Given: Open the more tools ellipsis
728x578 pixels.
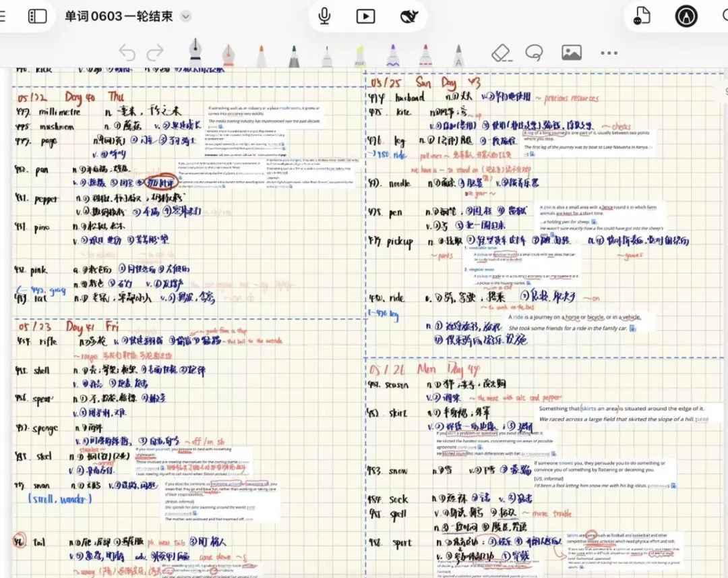Looking at the screenshot, I should click(x=609, y=53).
